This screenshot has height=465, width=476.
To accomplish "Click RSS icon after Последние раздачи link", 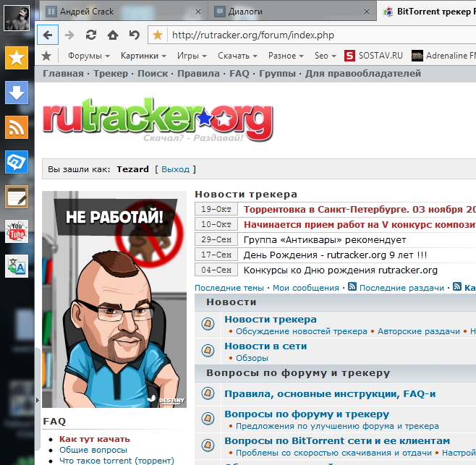I will [457, 286].
